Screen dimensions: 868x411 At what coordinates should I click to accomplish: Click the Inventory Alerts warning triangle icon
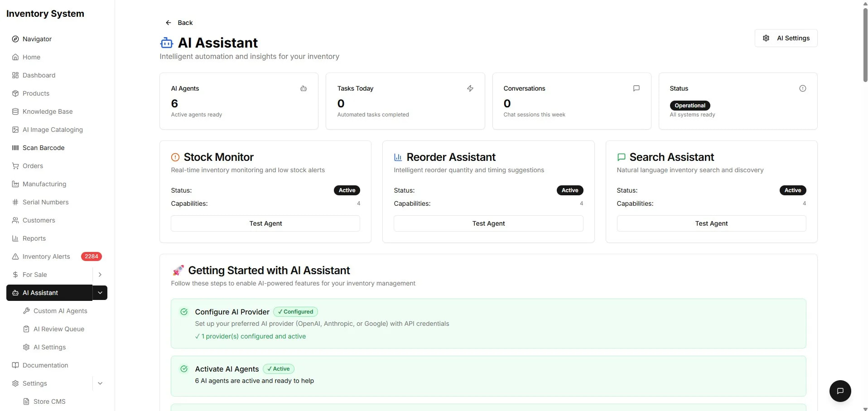tap(15, 256)
